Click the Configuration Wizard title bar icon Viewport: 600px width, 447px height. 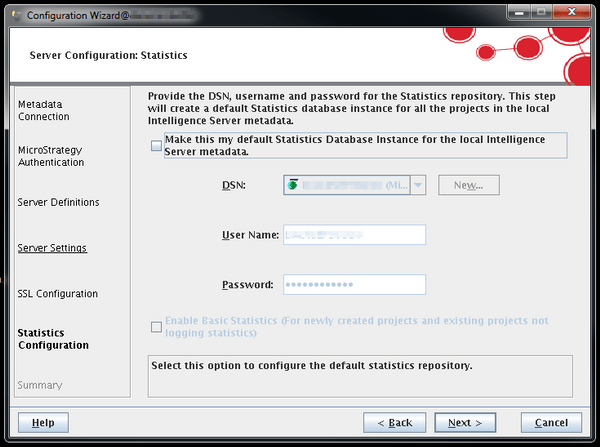pyautogui.click(x=16, y=15)
